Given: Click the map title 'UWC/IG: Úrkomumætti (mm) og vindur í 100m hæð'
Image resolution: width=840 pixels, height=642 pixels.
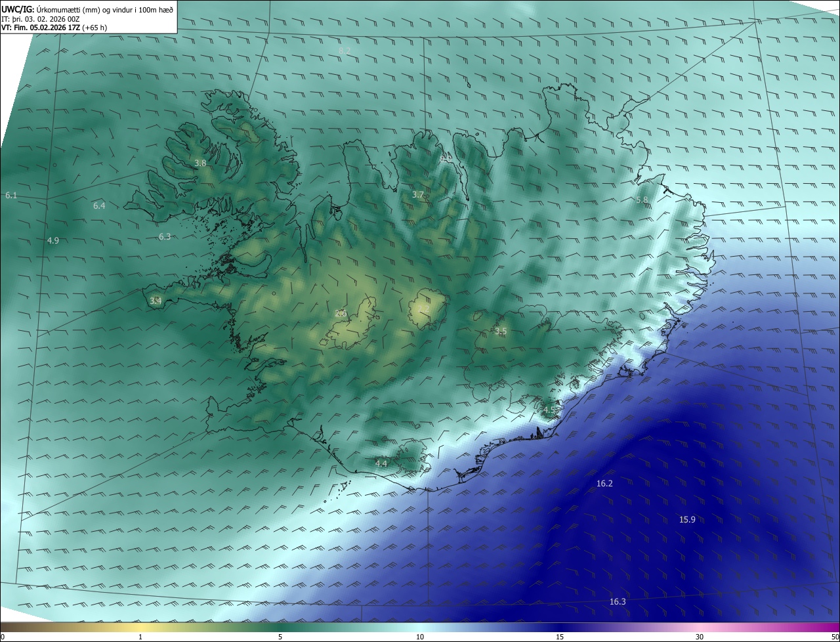Looking at the screenshot, I should click(87, 9).
